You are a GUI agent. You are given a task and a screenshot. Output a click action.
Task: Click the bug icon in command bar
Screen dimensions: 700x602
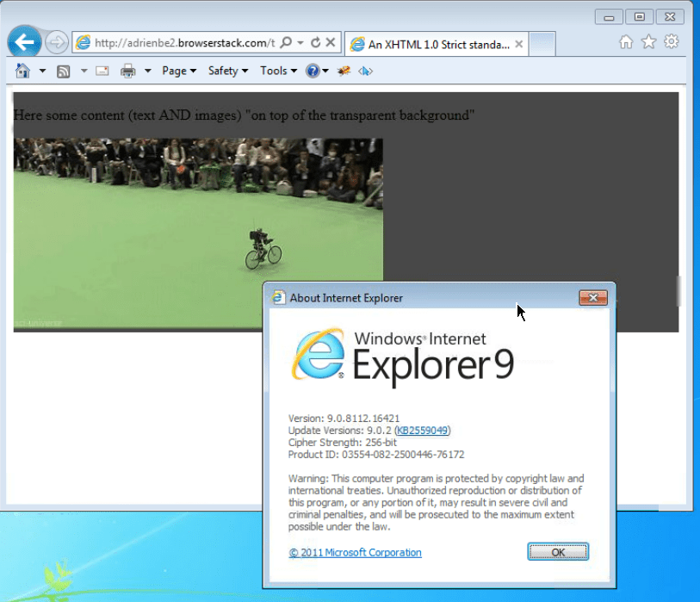[344, 71]
